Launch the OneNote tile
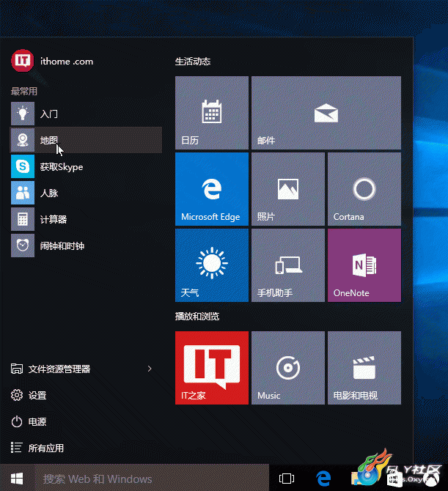The width and height of the screenshot is (448, 491). pyautogui.click(x=364, y=265)
